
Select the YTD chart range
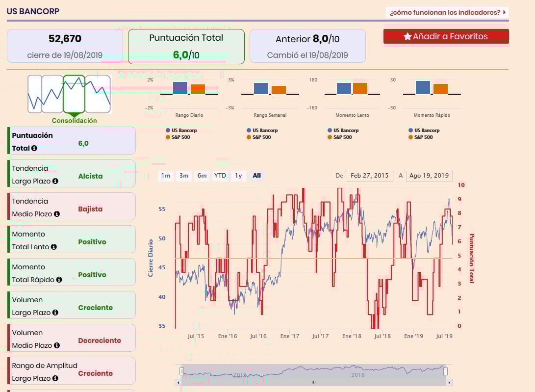220,176
